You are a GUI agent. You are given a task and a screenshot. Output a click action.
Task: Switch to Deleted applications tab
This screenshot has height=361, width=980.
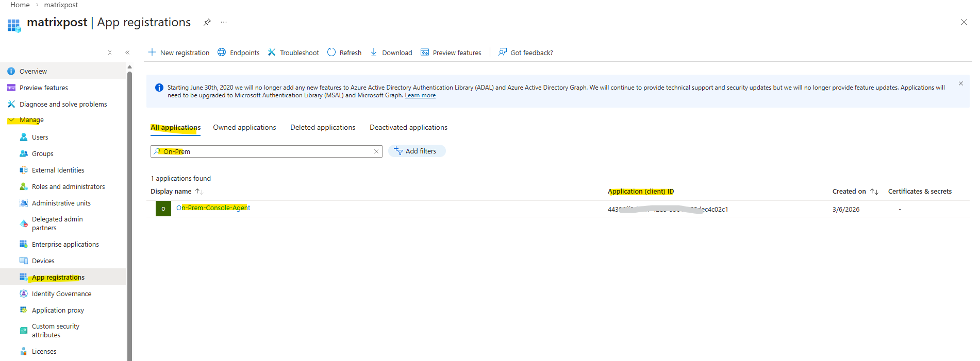(323, 127)
